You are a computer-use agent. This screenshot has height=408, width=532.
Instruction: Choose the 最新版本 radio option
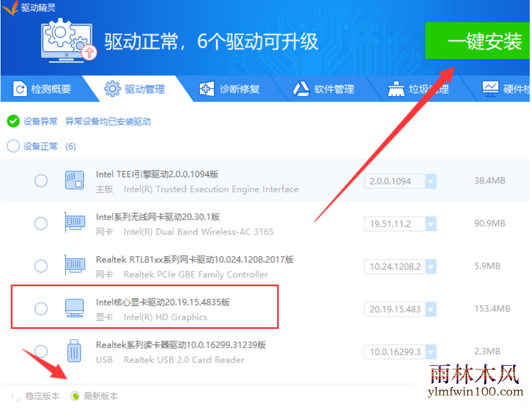point(75,396)
